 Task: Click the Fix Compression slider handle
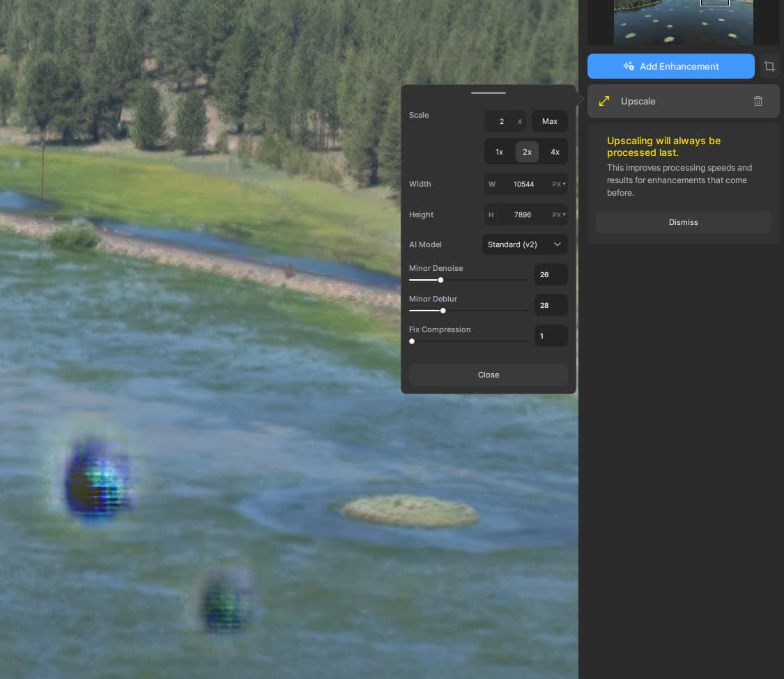click(412, 341)
